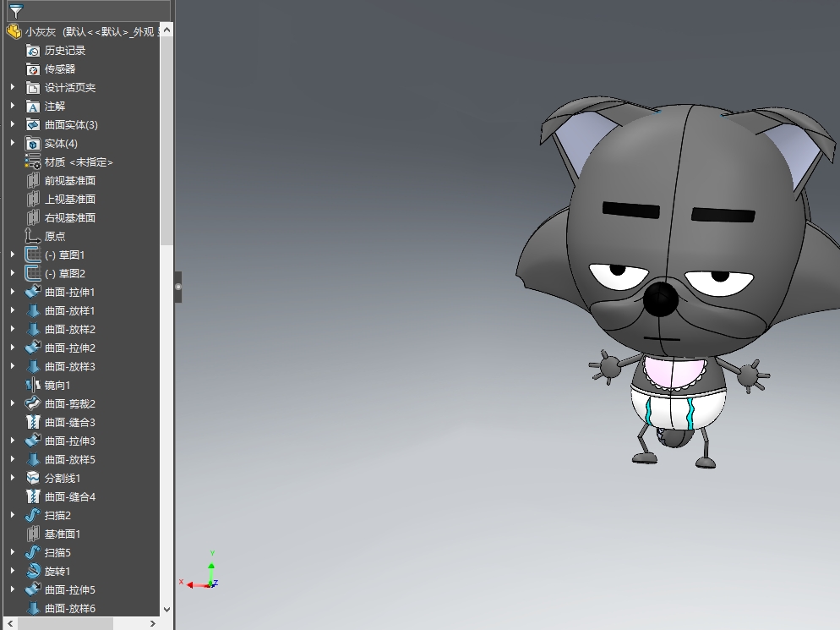Click the 草图1 sketch icon

(x=33, y=255)
